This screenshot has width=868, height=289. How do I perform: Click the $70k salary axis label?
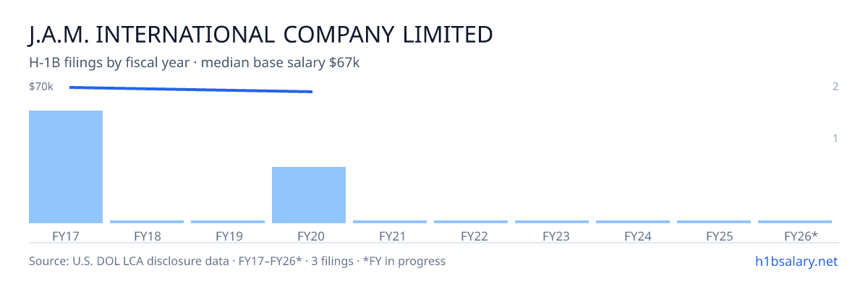click(41, 87)
